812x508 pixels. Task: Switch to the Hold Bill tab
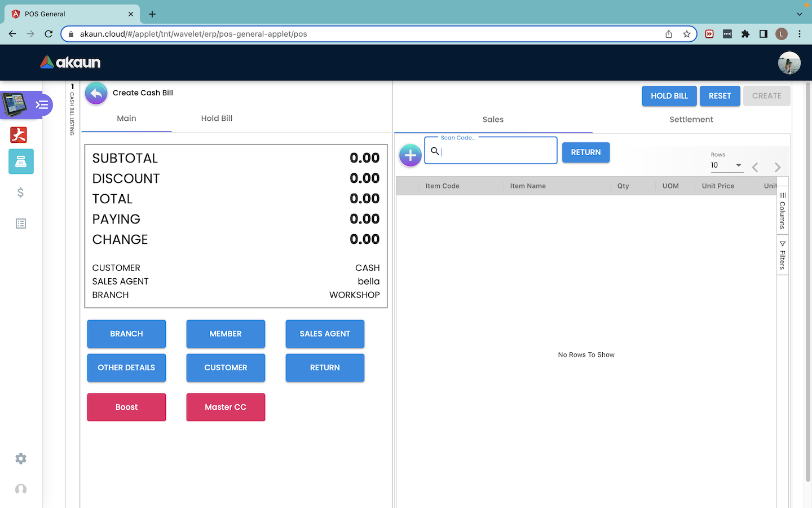point(217,119)
